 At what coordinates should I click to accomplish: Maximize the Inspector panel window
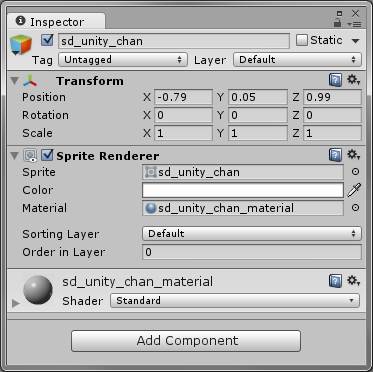pyautogui.click(x=339, y=14)
